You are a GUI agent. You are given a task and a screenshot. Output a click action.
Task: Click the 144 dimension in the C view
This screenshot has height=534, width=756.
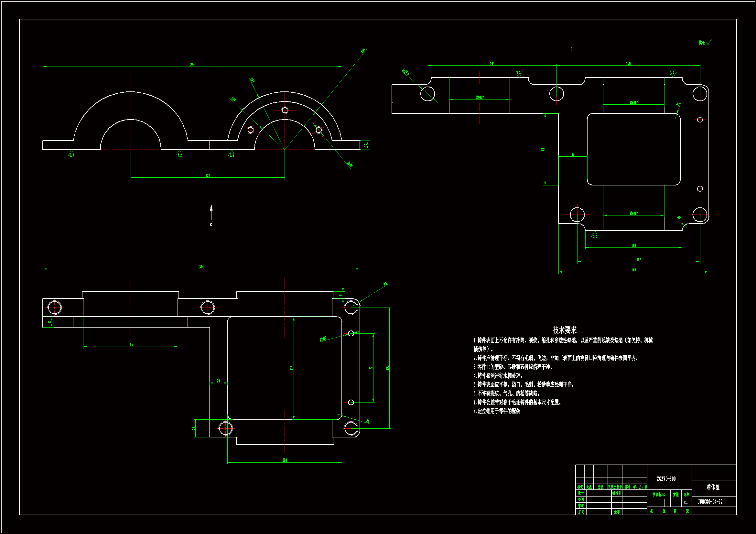pos(492,64)
